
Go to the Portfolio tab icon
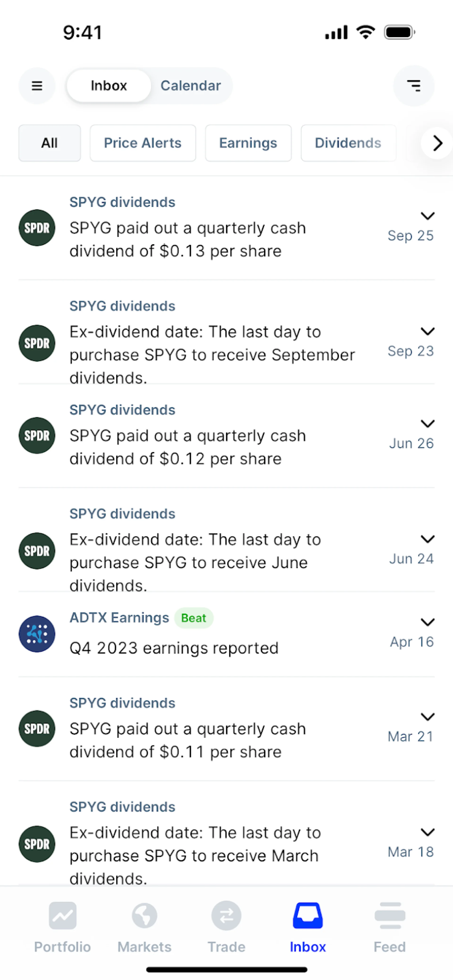tap(62, 916)
